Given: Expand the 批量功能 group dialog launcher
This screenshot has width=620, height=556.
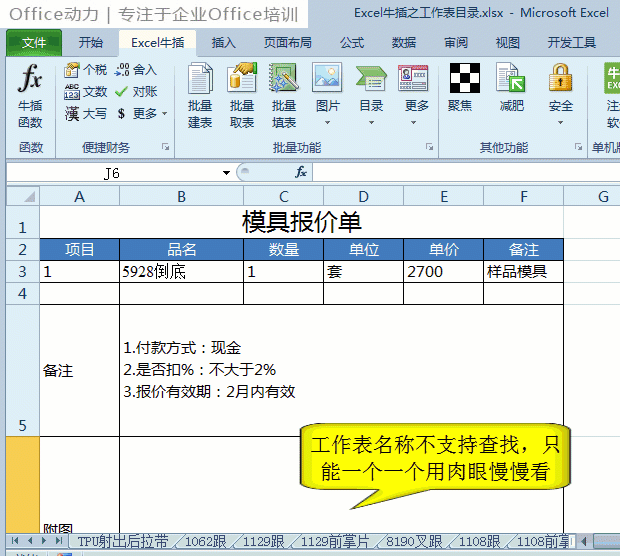Looking at the screenshot, I should tap(429, 147).
